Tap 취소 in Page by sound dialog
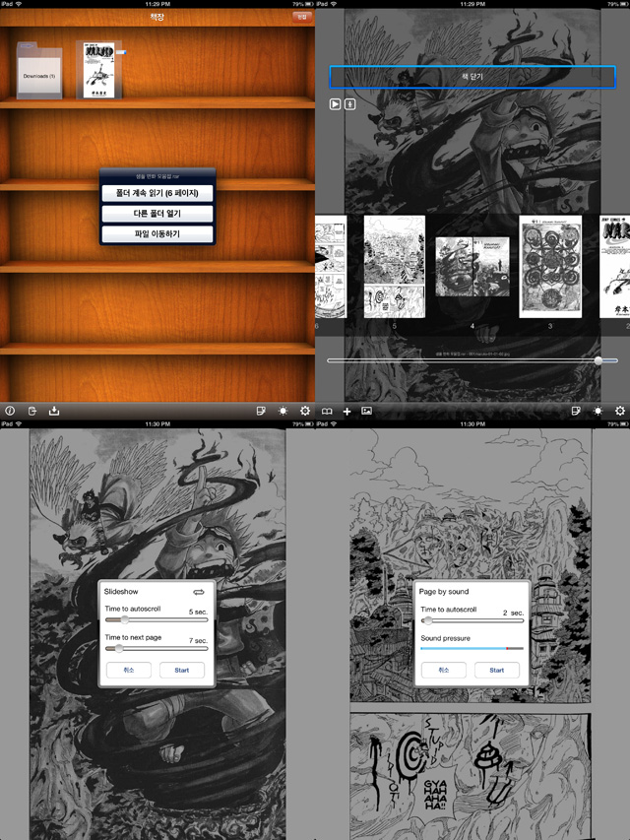 444,671
